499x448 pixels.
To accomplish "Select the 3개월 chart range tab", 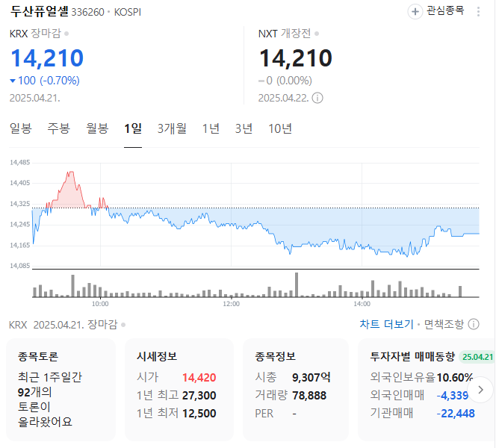I will point(172,128).
